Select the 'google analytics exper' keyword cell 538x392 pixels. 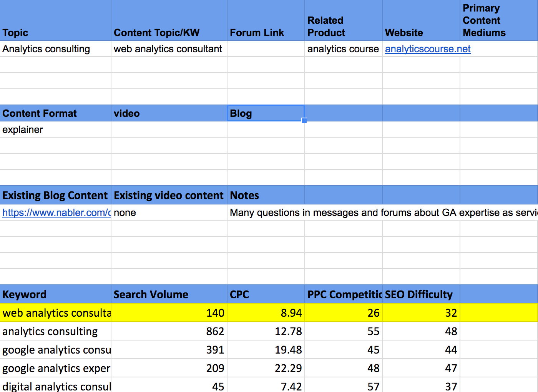tap(56, 368)
